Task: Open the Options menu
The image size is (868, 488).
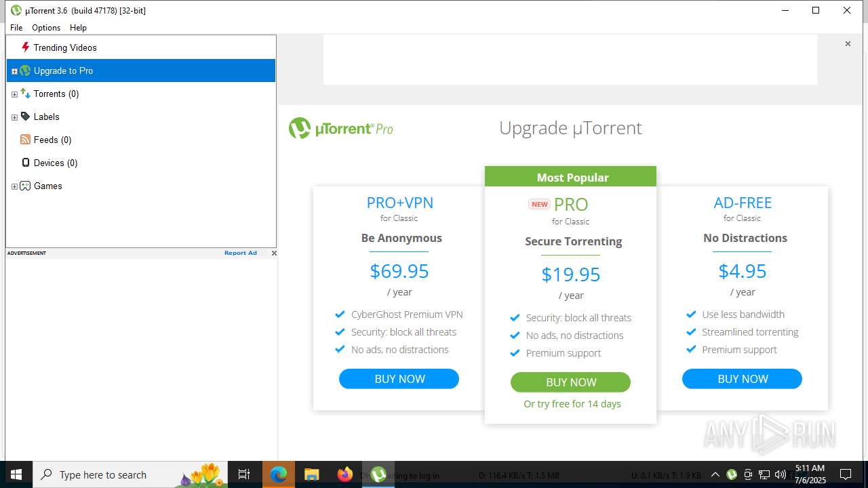Action: pyautogui.click(x=46, y=28)
